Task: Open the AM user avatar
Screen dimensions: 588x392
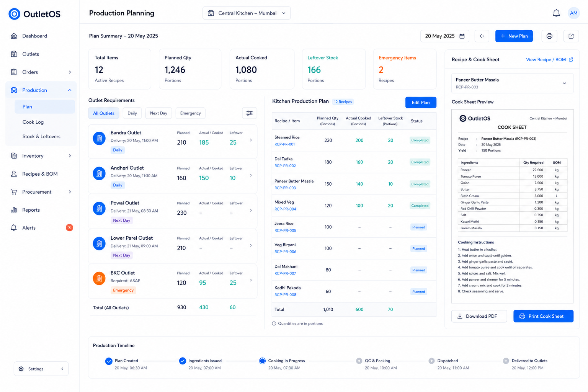Action: tap(573, 13)
